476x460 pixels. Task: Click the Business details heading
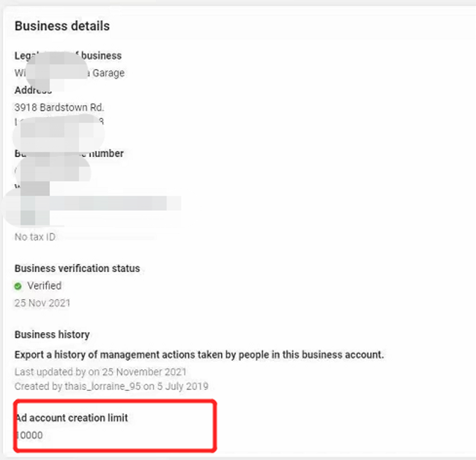point(62,26)
